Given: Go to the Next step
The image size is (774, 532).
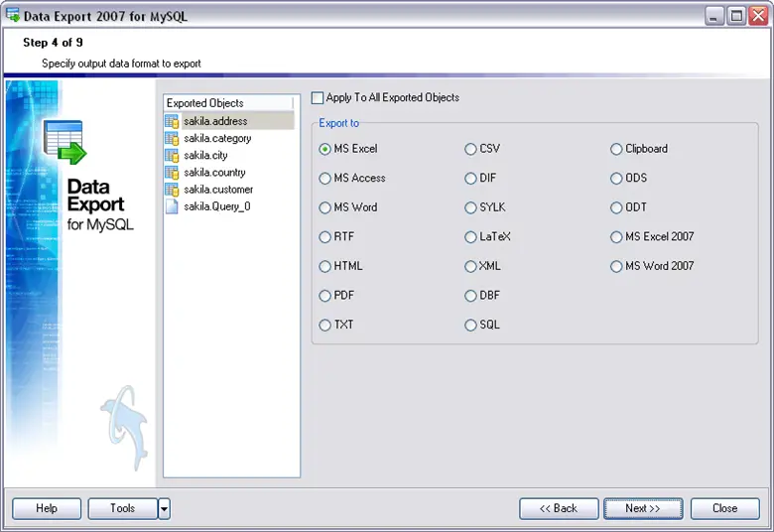Looking at the screenshot, I should click(x=642, y=508).
